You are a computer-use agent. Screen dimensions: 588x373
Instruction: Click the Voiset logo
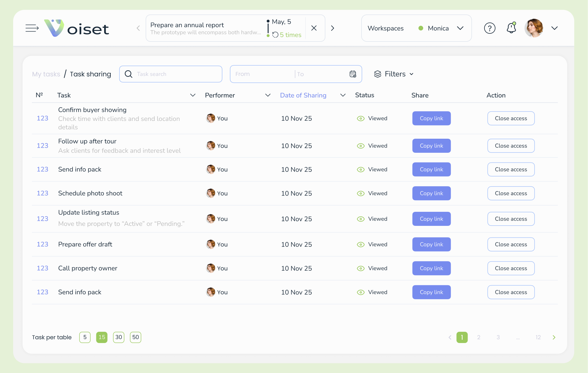click(x=77, y=28)
